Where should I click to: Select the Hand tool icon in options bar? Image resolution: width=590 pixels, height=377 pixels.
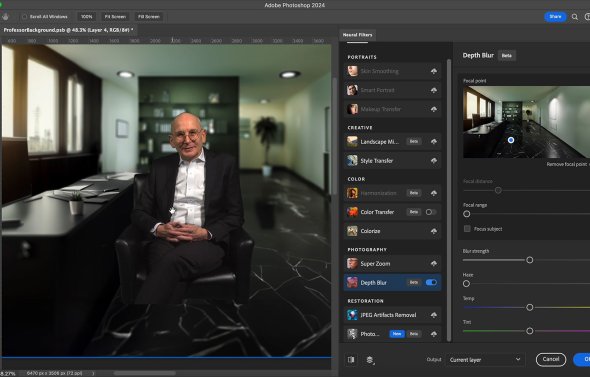(5, 17)
